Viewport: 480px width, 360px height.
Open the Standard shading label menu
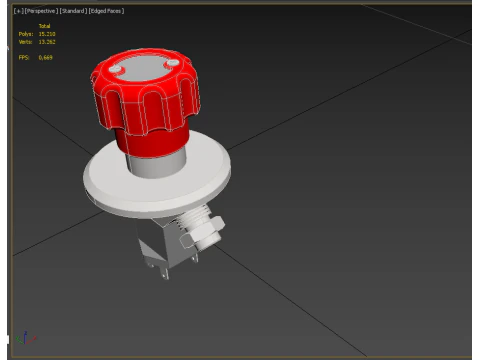tap(73, 11)
